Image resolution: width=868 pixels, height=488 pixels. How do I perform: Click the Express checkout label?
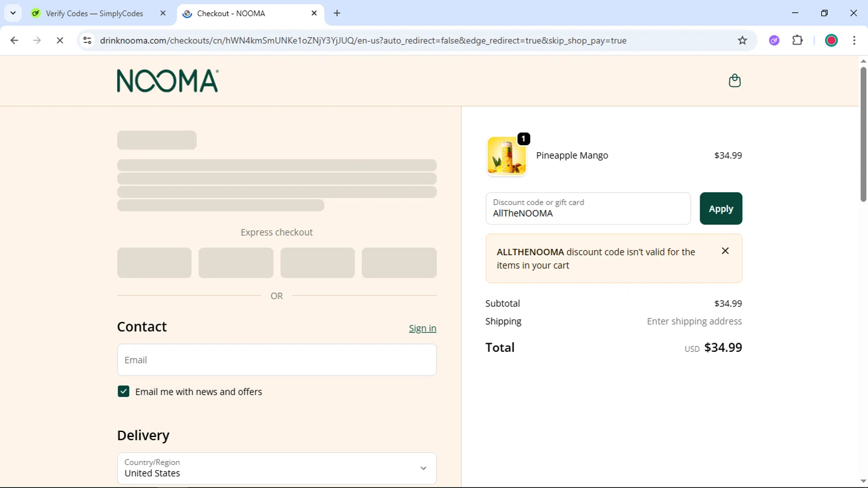click(277, 232)
